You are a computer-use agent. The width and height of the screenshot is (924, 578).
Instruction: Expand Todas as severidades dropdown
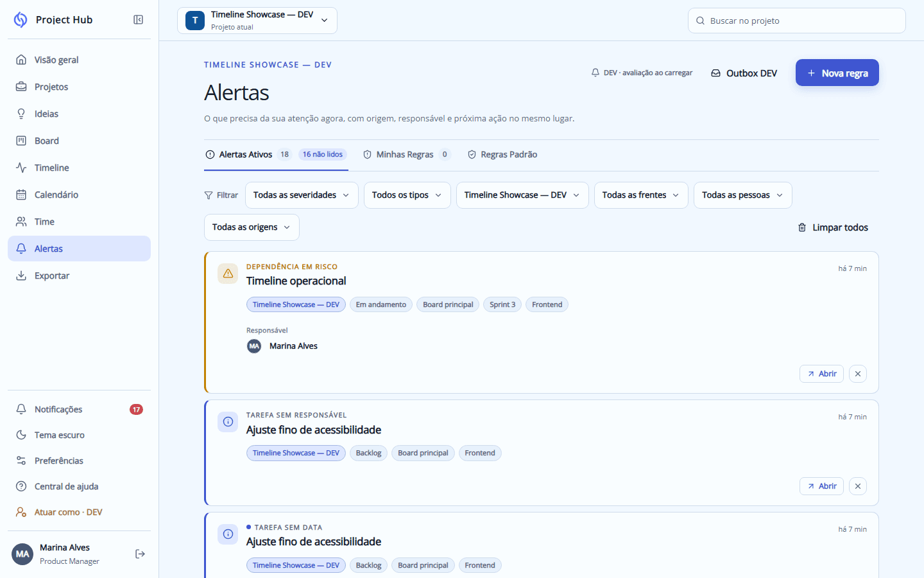tap(301, 195)
